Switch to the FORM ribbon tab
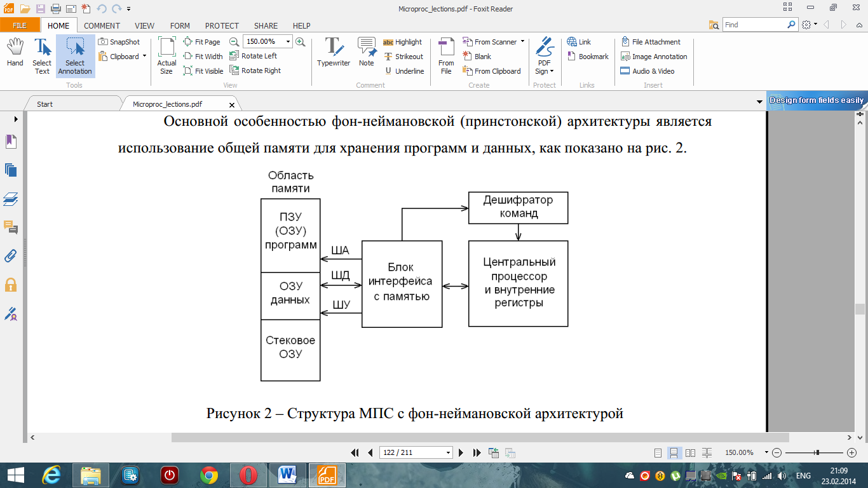Screen dimensions: 868x488 pos(180,25)
